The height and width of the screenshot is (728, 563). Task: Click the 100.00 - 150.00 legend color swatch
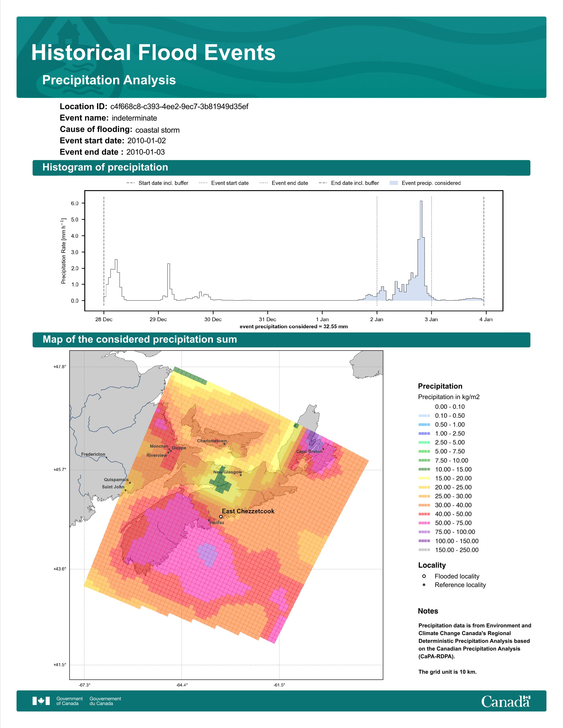coord(424,541)
